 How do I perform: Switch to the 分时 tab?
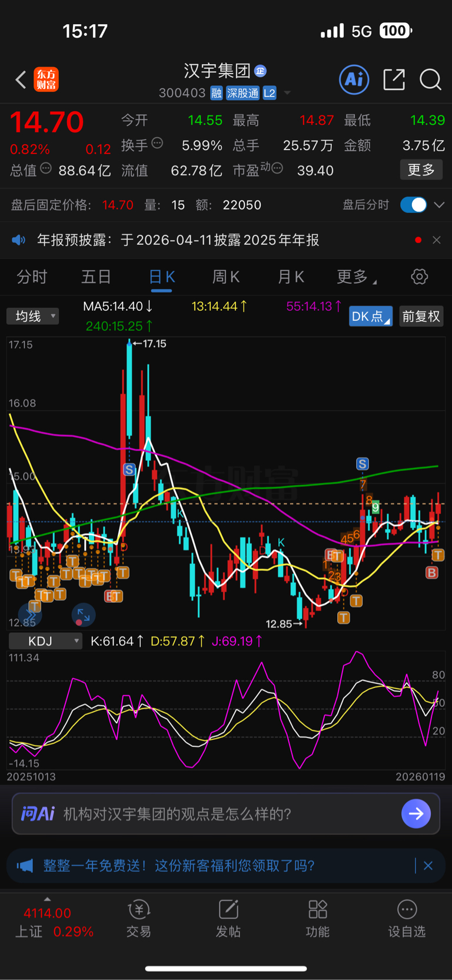pos(32,277)
